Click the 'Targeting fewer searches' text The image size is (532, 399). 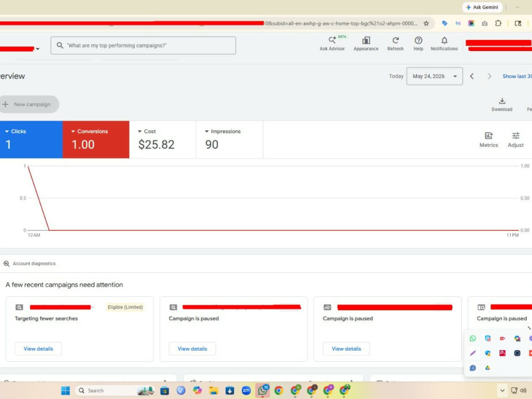(x=46, y=319)
